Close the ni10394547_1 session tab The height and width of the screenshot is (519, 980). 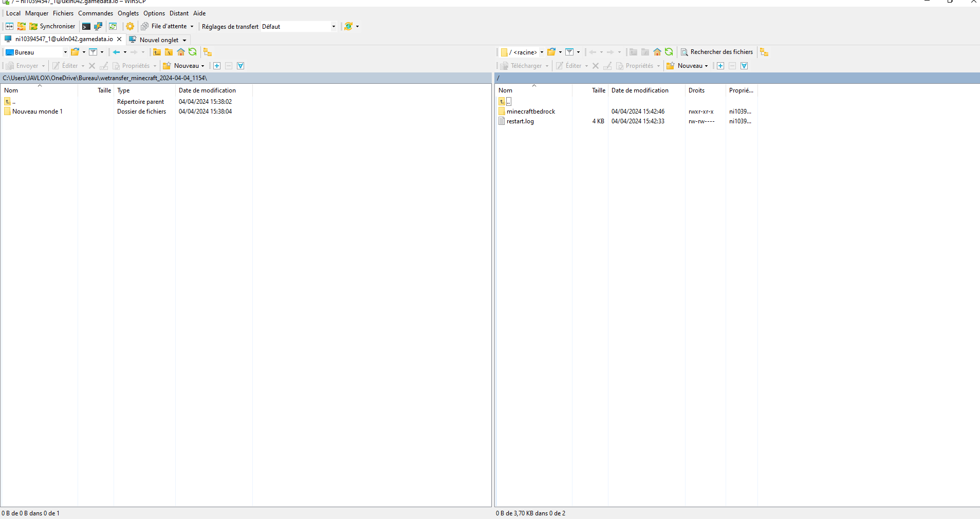point(119,39)
